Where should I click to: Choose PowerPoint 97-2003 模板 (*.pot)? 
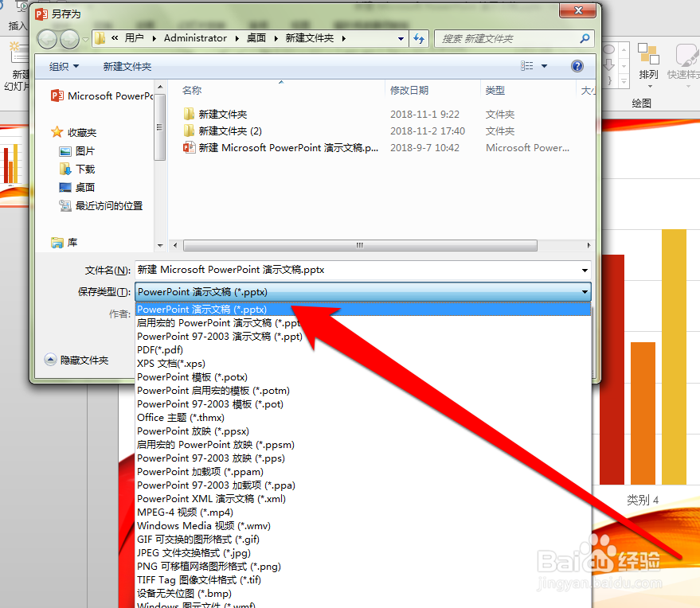[x=363, y=404]
